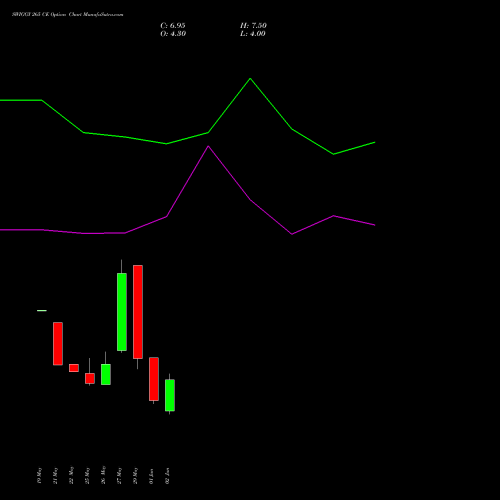
Task: Select the tall green candle above 27 May
Action: 122,312
